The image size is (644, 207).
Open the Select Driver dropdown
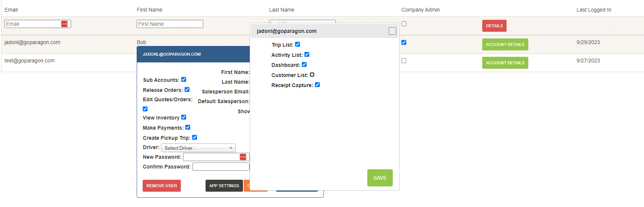tap(198, 148)
